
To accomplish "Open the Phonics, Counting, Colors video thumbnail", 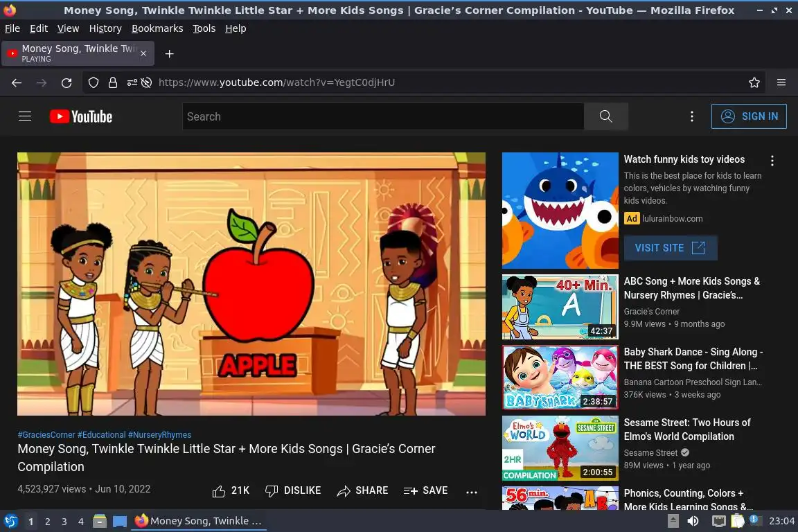I will pos(560,498).
